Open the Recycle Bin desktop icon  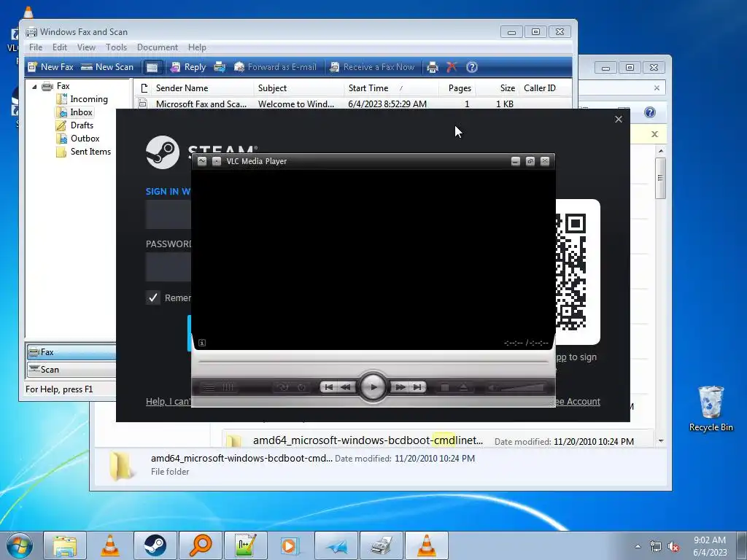(x=711, y=408)
